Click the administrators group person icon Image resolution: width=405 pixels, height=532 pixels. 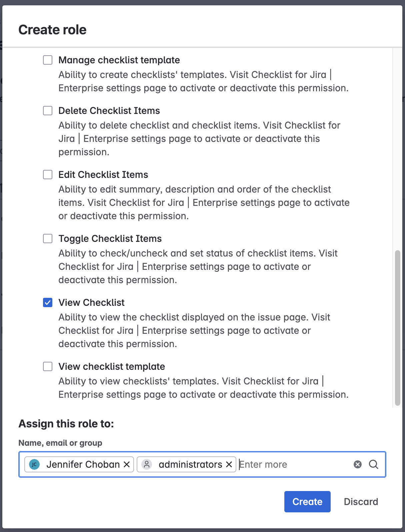tap(147, 464)
